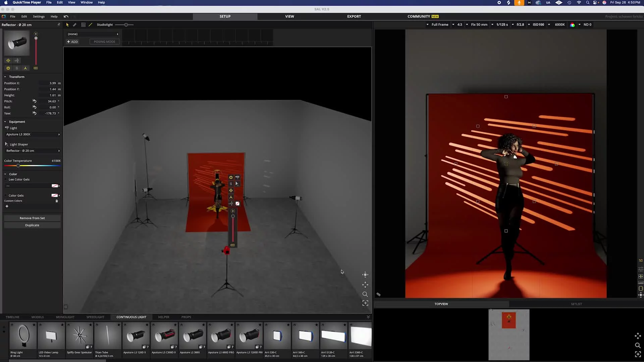644x362 pixels.
Task: Open the Reflector Ø 20 cm shaper dropdown
Action: [32, 151]
